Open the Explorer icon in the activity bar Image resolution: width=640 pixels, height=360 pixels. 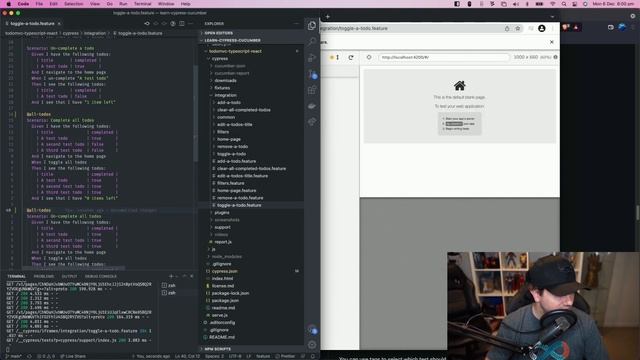coord(312,25)
